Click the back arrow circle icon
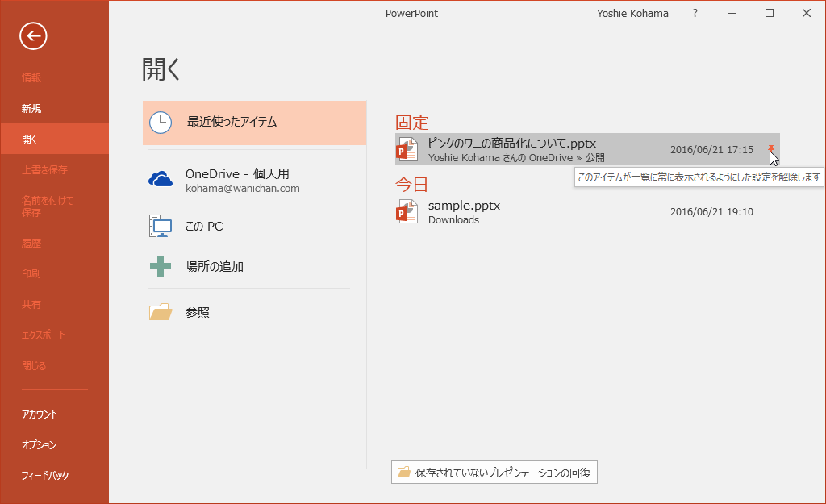This screenshot has height=504, width=826. pos(33,35)
